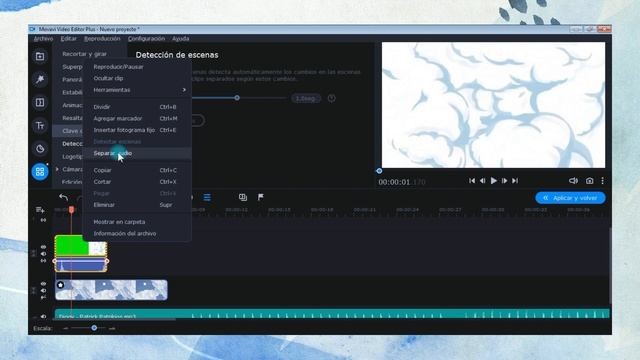This screenshot has height=360, width=640.
Task: Click the blue audio waveform of overlay clip
Action: (81, 264)
